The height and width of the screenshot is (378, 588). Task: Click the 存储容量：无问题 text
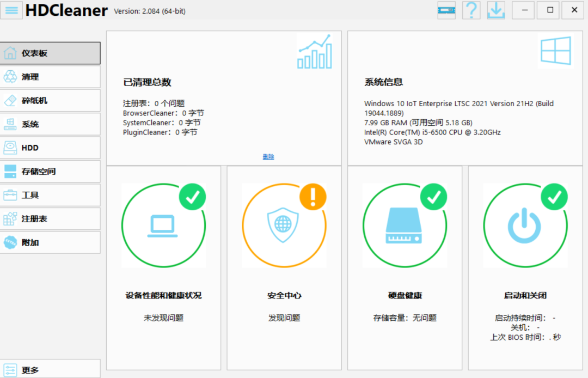tap(405, 318)
